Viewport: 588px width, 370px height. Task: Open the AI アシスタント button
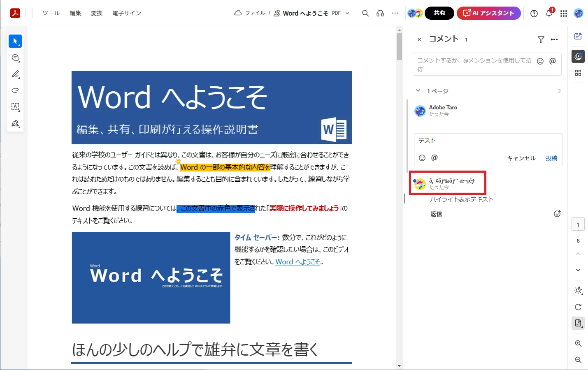pyautogui.click(x=489, y=13)
